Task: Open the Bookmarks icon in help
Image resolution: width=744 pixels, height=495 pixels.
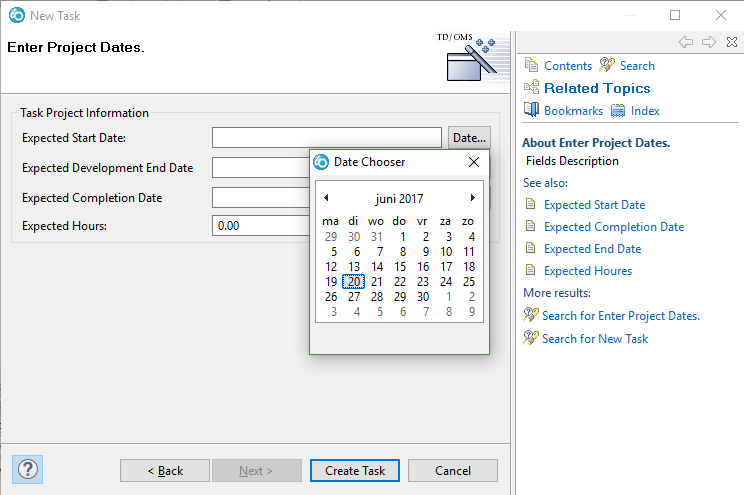Action: point(532,110)
